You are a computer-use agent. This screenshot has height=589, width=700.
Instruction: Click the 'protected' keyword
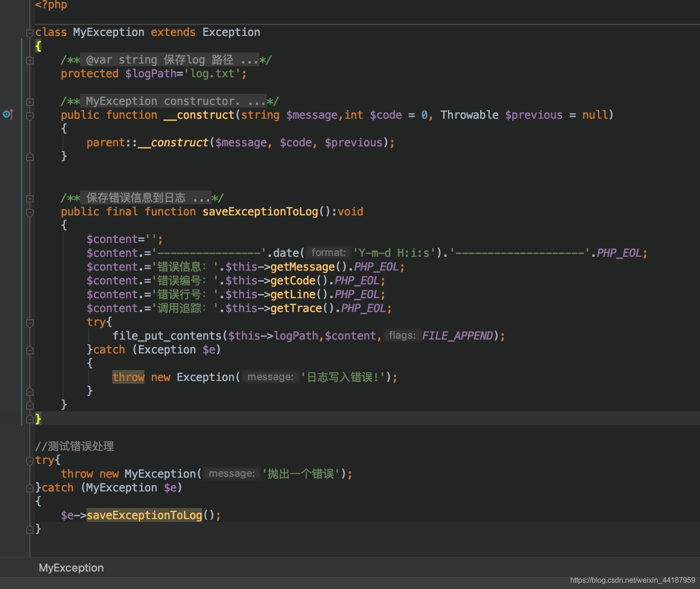(x=90, y=74)
